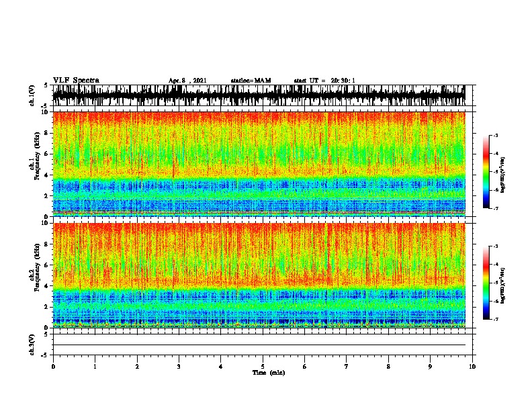Click the ch.2 colorbar log(PSD) label
The height and width of the screenshot is (411, 532).
coord(503,286)
